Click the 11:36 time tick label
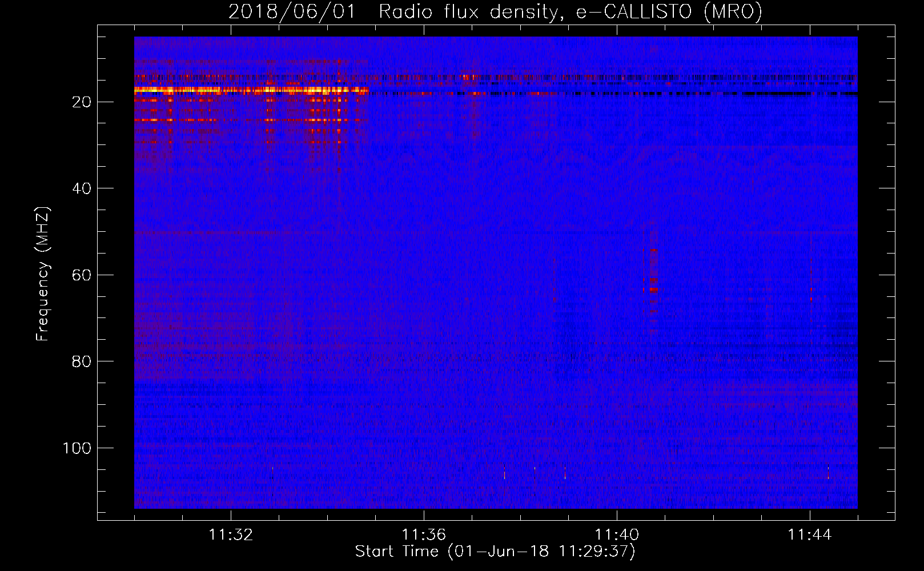The width and height of the screenshot is (924, 571). pos(424,534)
